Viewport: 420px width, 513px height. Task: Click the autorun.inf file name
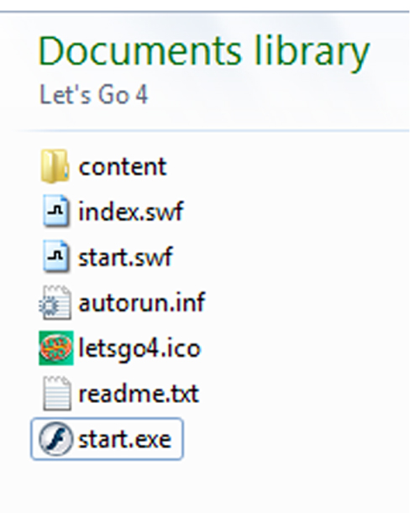point(142,302)
